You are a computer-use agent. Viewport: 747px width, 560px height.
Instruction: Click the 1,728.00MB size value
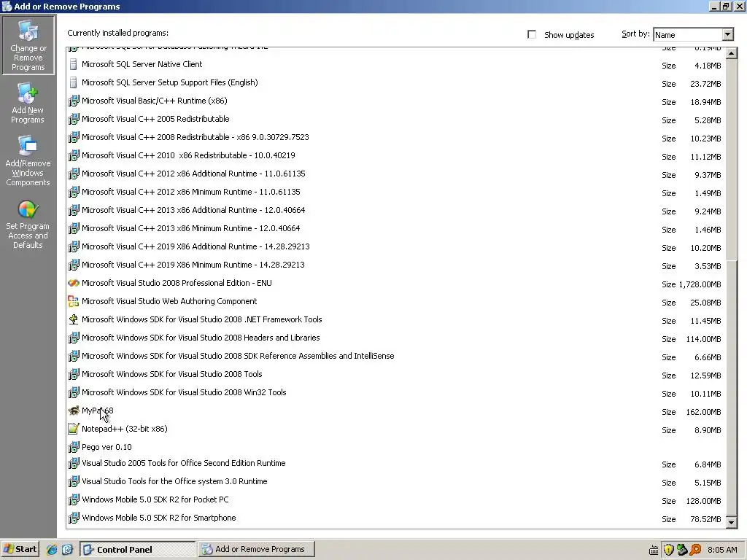tap(700, 284)
